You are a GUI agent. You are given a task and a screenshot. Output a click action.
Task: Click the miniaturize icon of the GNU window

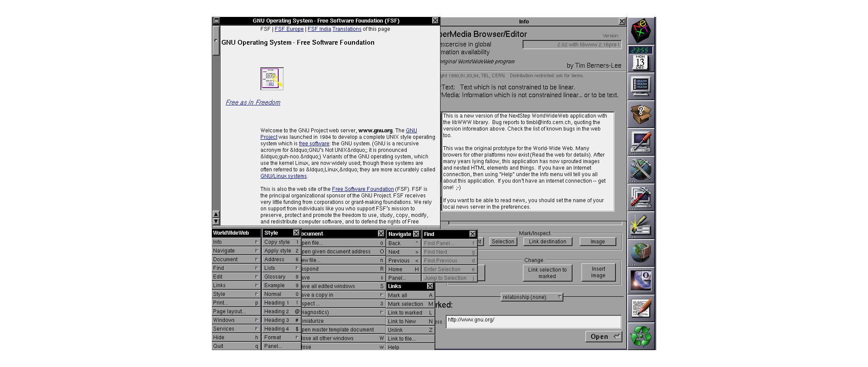point(217,21)
